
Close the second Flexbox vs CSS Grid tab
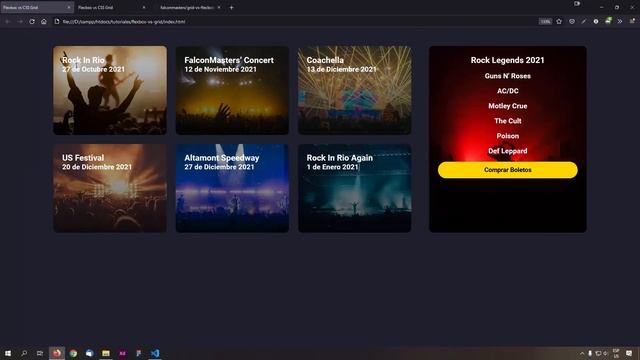point(144,7)
